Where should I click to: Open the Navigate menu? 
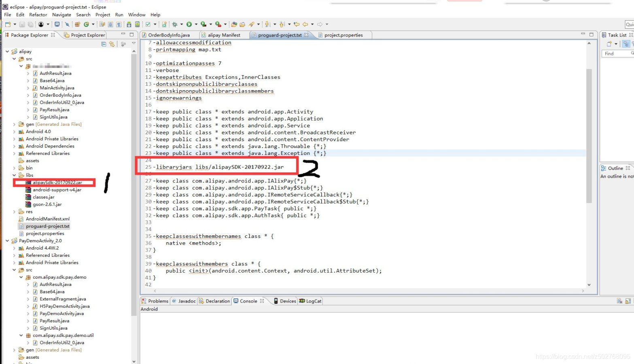pos(61,15)
